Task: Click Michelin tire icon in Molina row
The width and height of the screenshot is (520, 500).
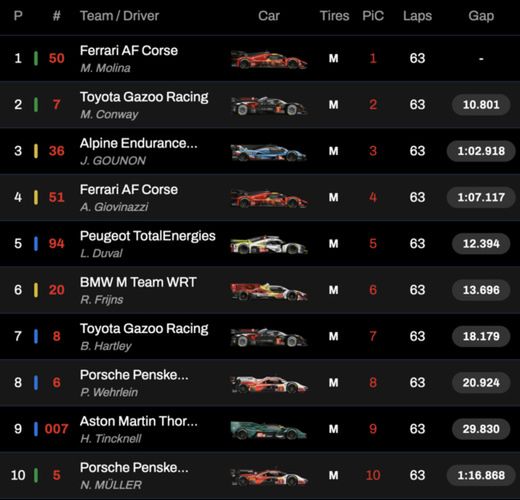Action: pyautogui.click(x=334, y=58)
